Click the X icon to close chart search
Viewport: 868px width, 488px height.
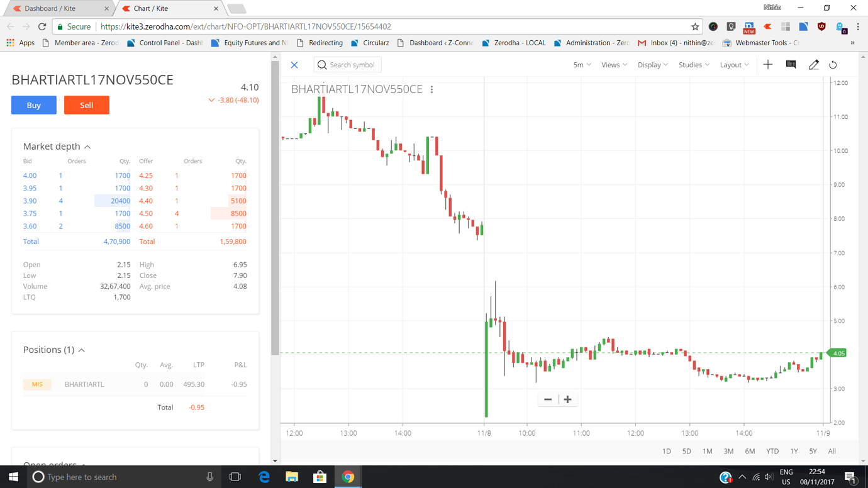(294, 65)
